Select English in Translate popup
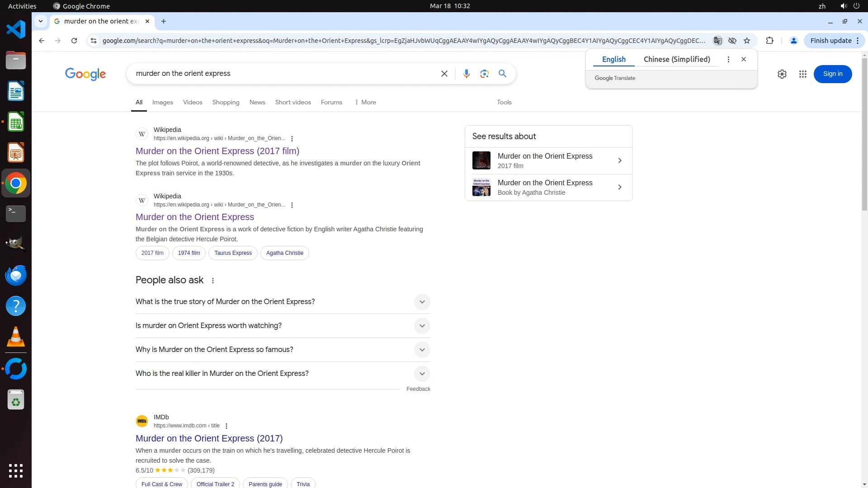The height and width of the screenshot is (488, 868). (x=613, y=59)
